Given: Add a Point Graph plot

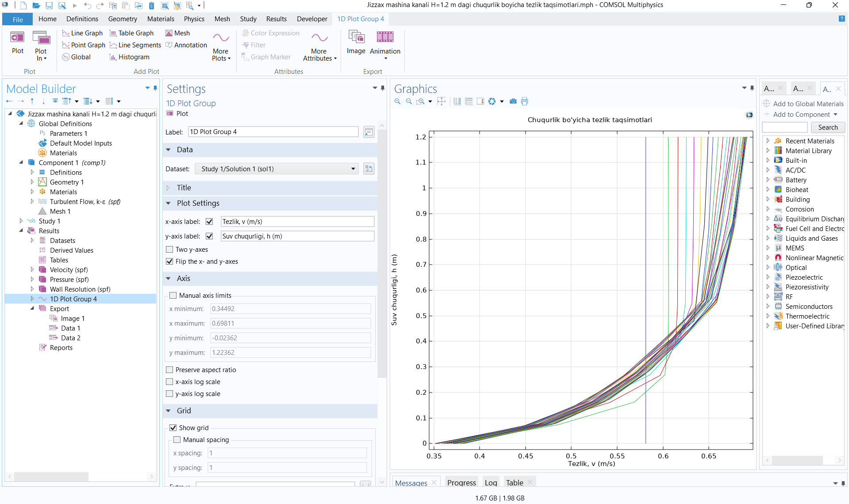Looking at the screenshot, I should click(84, 45).
